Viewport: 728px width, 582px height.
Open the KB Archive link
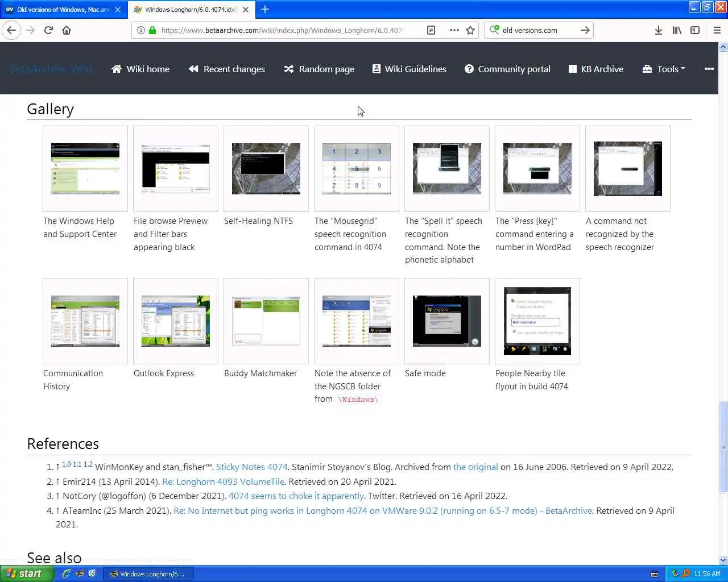point(595,69)
